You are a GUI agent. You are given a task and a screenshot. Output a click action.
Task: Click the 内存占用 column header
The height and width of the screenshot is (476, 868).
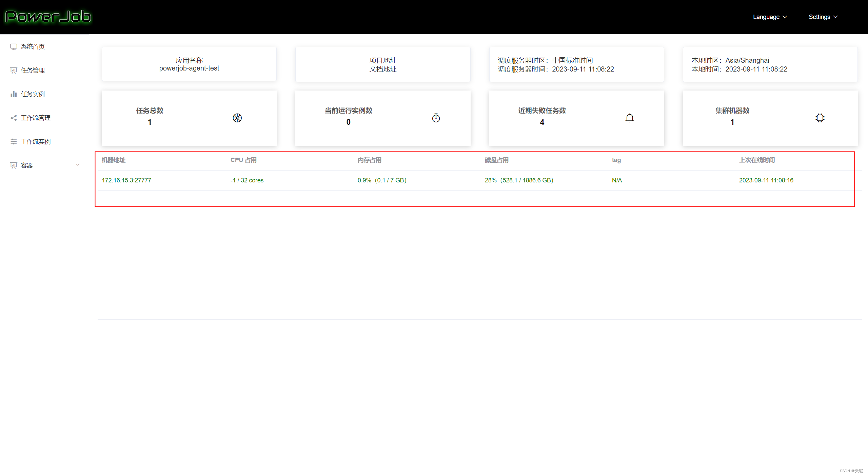point(370,160)
